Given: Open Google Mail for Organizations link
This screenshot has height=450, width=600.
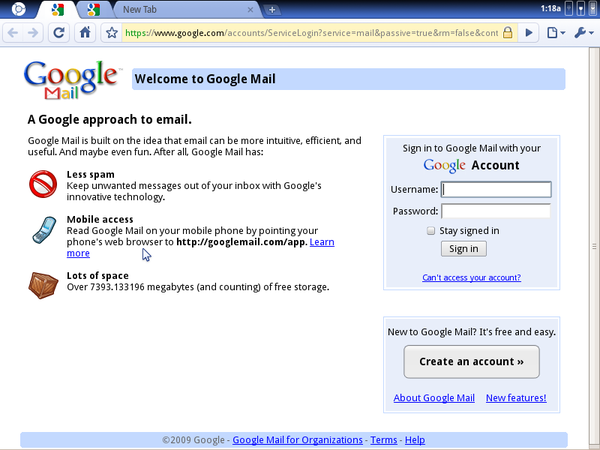Looking at the screenshot, I should coord(297,440).
